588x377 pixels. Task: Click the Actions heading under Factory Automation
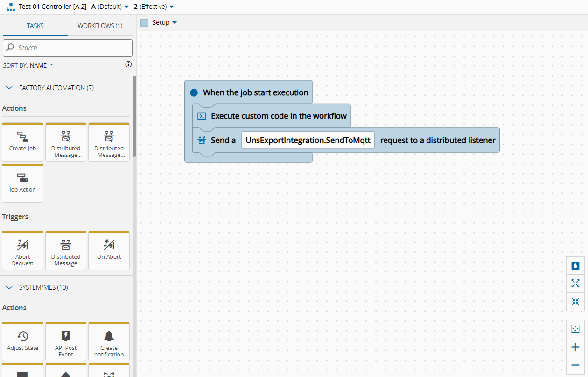(14, 108)
